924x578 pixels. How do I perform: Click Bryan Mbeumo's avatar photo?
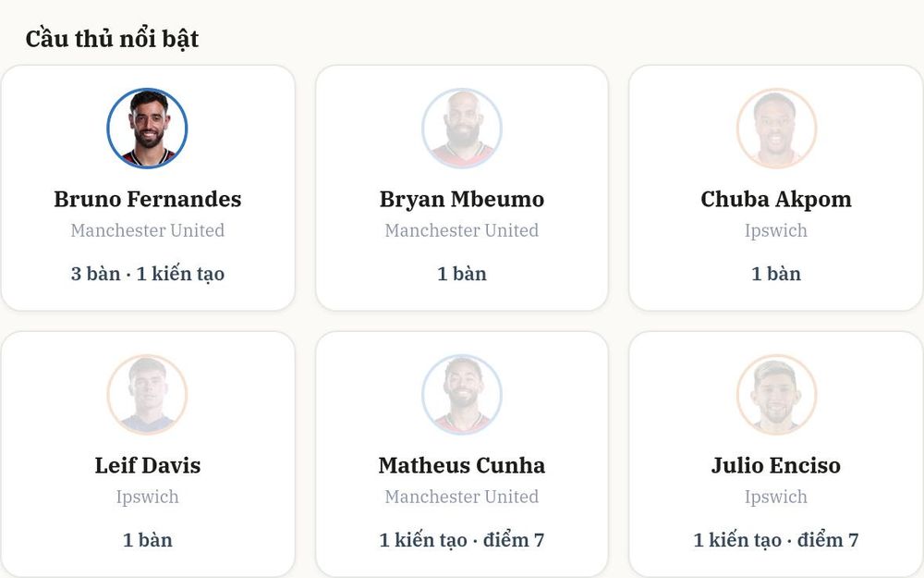click(462, 129)
